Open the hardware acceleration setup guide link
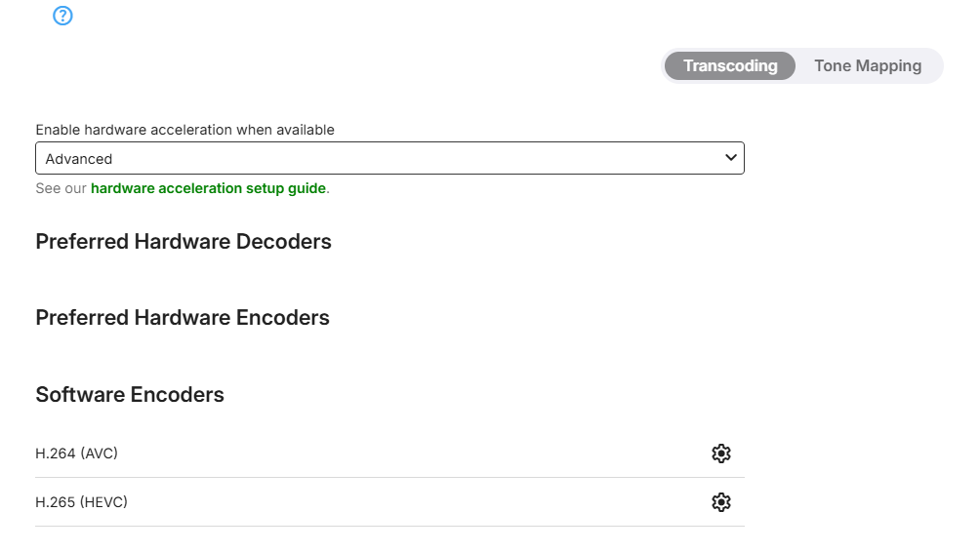980x552 pixels. coord(208,188)
